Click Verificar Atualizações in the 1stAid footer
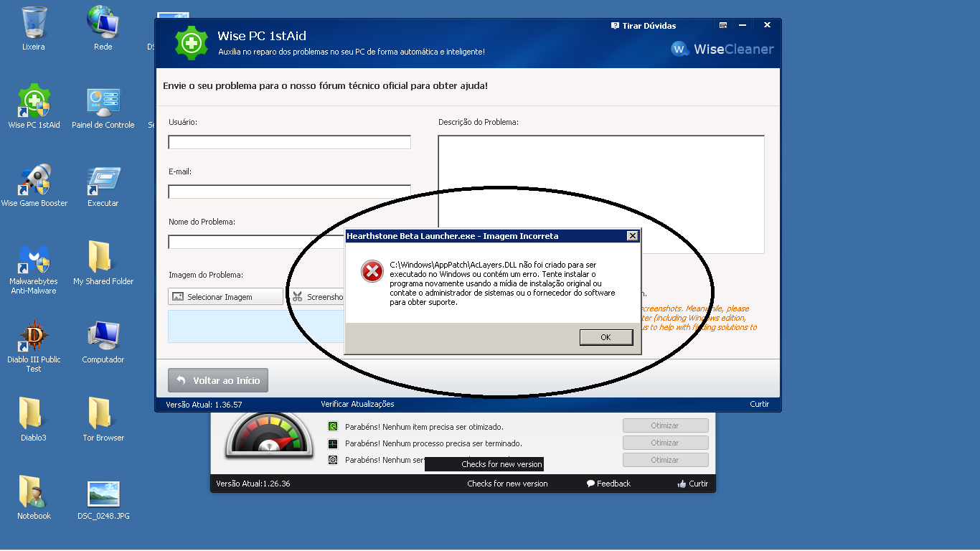 coord(357,404)
